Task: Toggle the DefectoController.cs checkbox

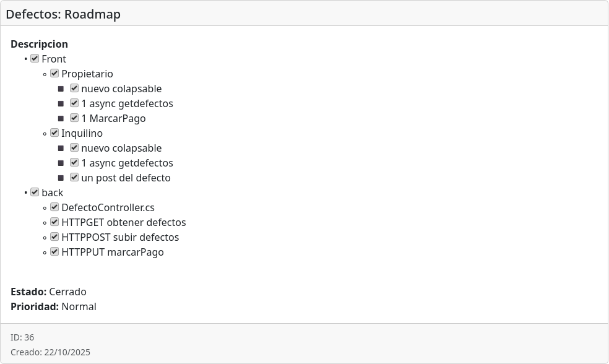Action: click(54, 207)
